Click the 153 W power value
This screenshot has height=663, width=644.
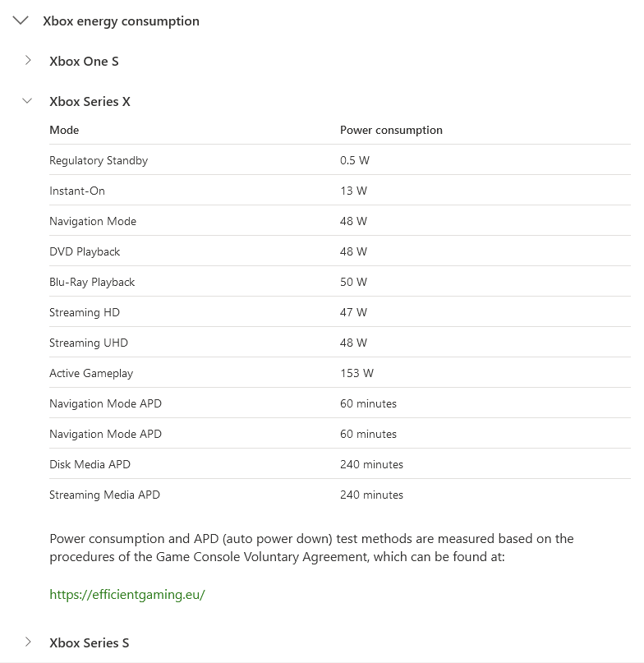point(356,374)
